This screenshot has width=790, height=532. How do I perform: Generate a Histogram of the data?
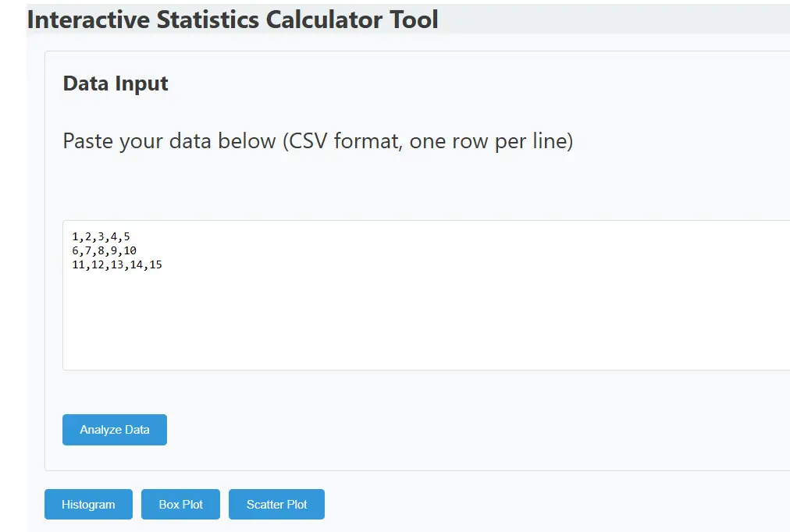(x=87, y=504)
